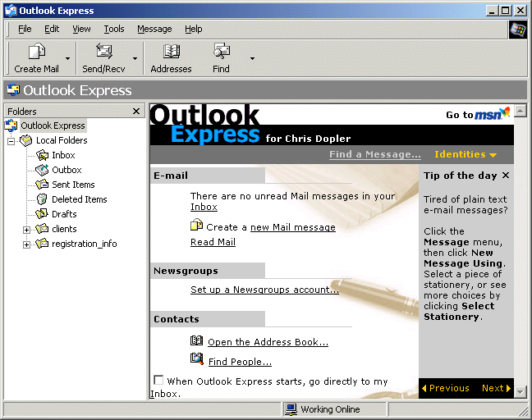Close the Tip of the day panel
Image resolution: width=532 pixels, height=420 pixels.
506,176
